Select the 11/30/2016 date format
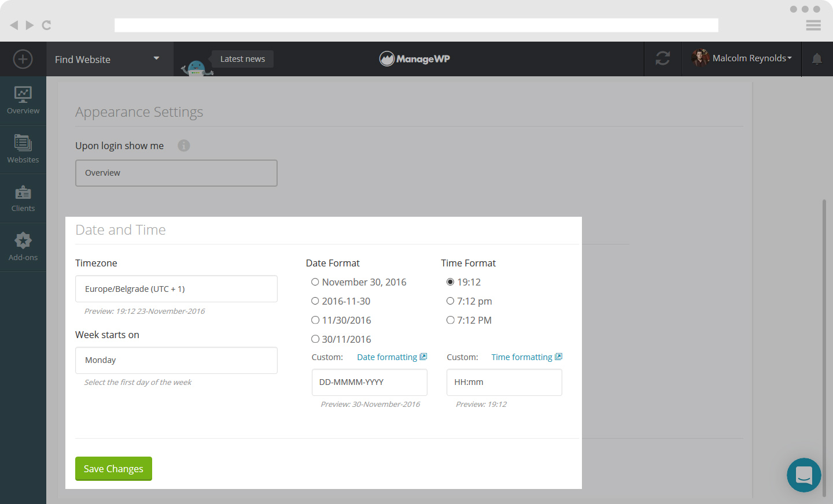Image resolution: width=833 pixels, height=504 pixels. (x=315, y=320)
